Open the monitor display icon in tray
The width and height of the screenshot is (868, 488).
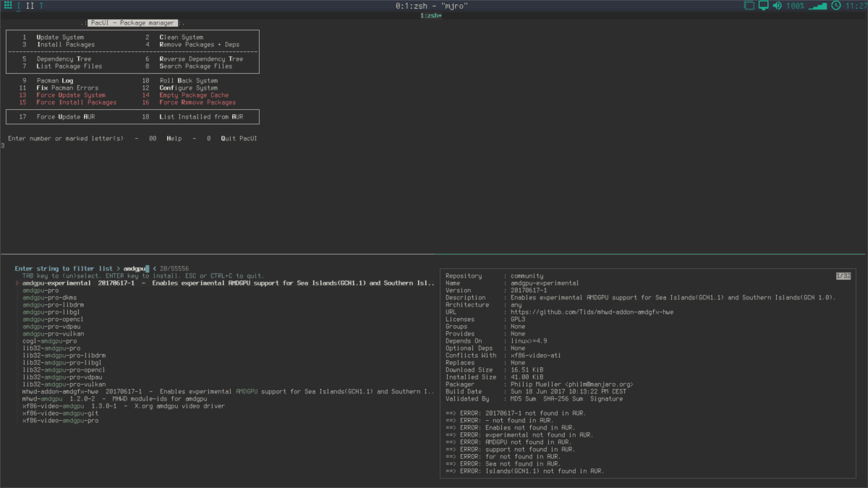click(764, 5)
